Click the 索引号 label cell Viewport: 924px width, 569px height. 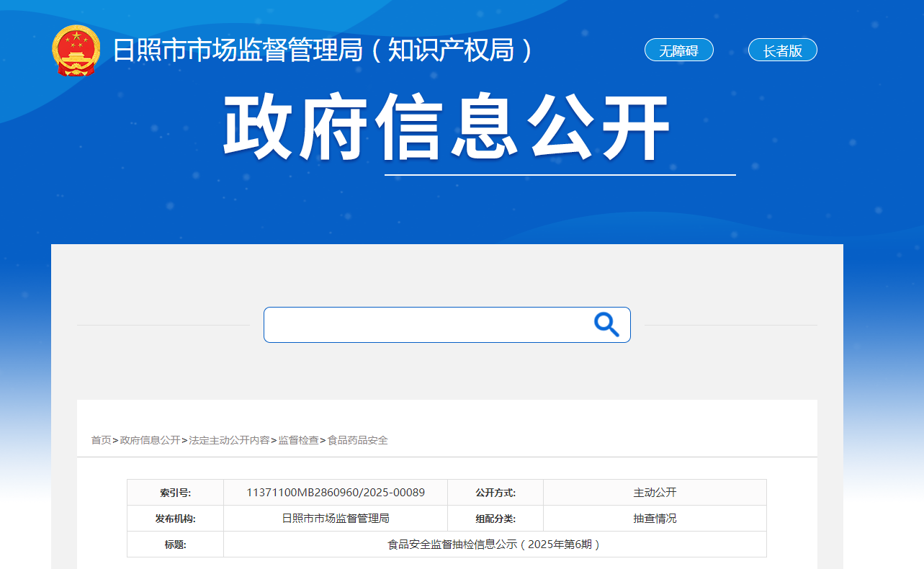pyautogui.click(x=175, y=493)
